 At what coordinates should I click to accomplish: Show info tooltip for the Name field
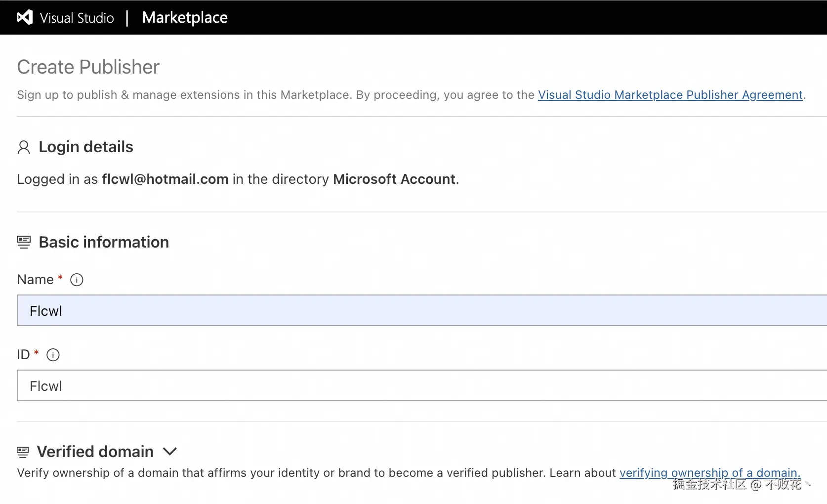[77, 280]
